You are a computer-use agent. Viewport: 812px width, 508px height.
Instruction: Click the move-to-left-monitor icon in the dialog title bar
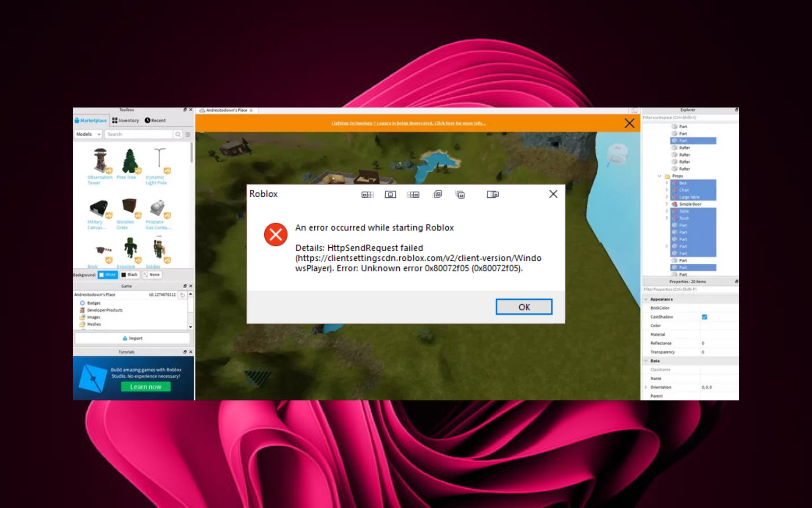coord(367,194)
